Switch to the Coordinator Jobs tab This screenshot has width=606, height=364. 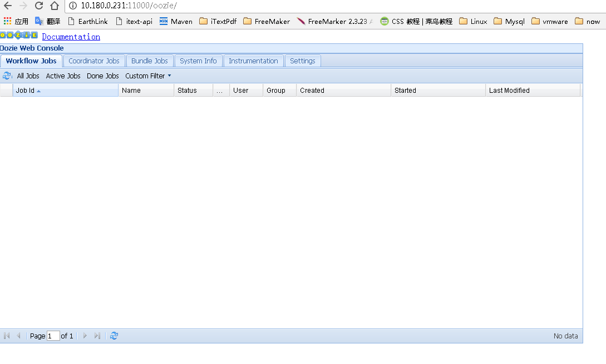point(94,61)
